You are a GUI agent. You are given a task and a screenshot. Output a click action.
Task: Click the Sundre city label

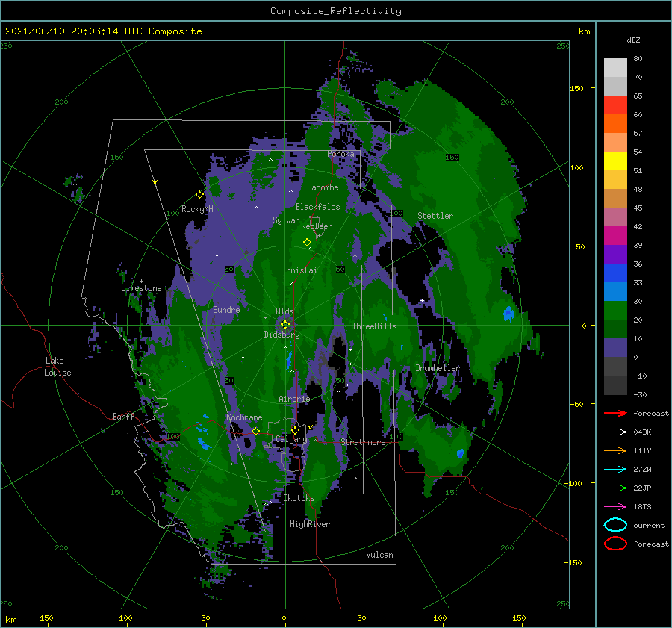pos(226,309)
